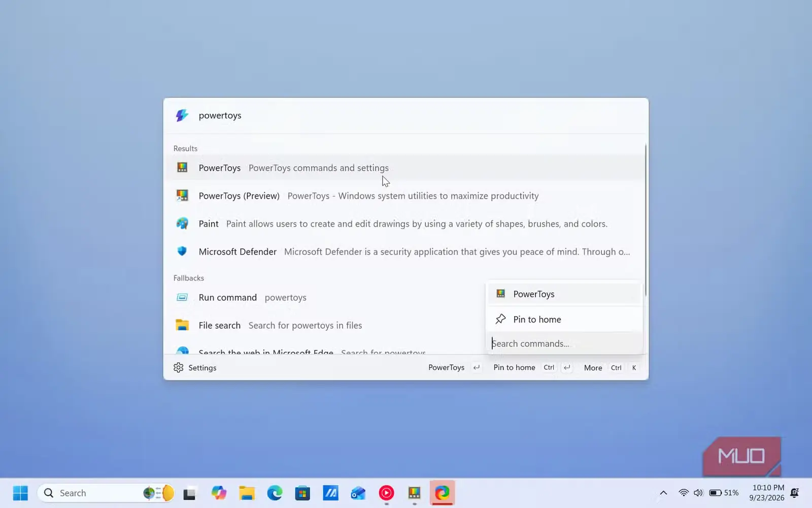The height and width of the screenshot is (508, 812).
Task: Open the Paint result
Action: pos(404,224)
